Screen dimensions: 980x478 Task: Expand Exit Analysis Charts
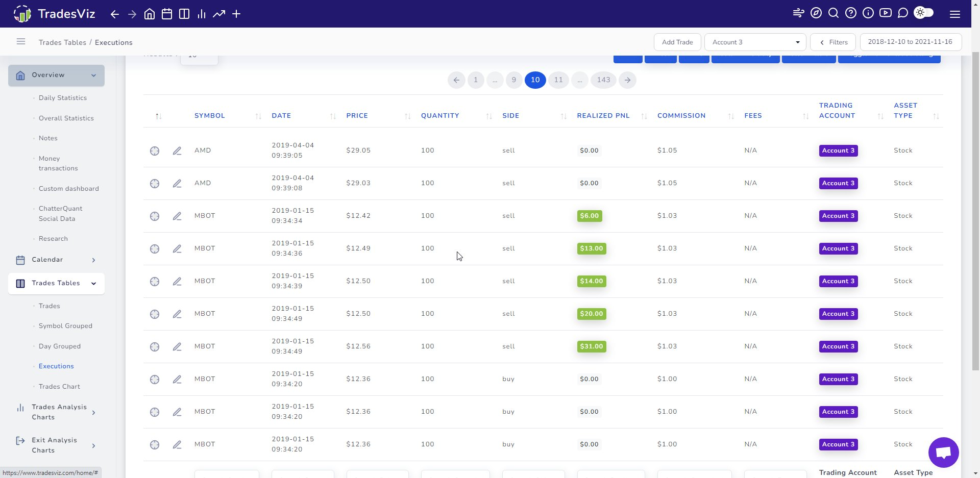(56, 445)
